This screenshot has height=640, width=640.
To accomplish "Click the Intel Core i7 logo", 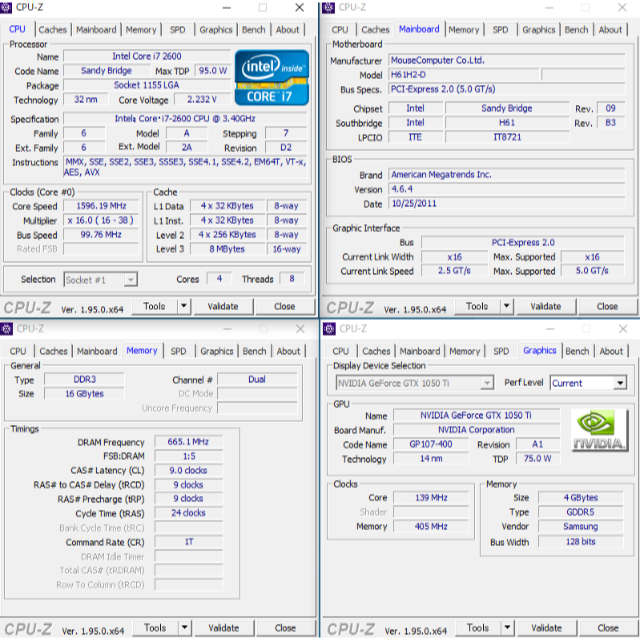I will (272, 77).
